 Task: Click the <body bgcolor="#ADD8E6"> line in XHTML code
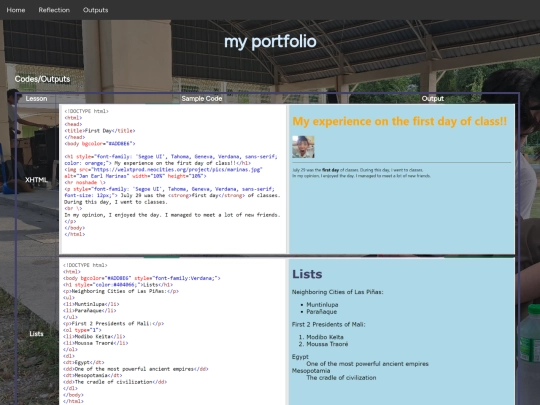coord(100,144)
